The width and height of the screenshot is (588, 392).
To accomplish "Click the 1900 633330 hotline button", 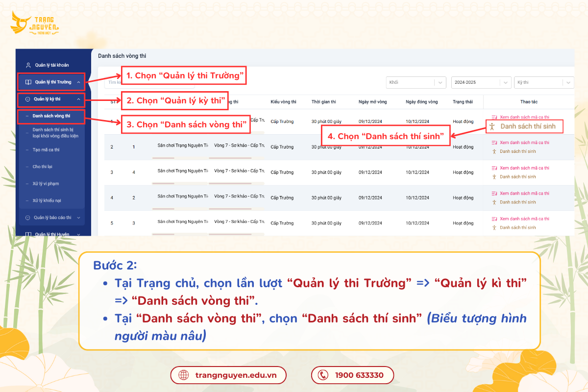I will pyautogui.click(x=352, y=375).
